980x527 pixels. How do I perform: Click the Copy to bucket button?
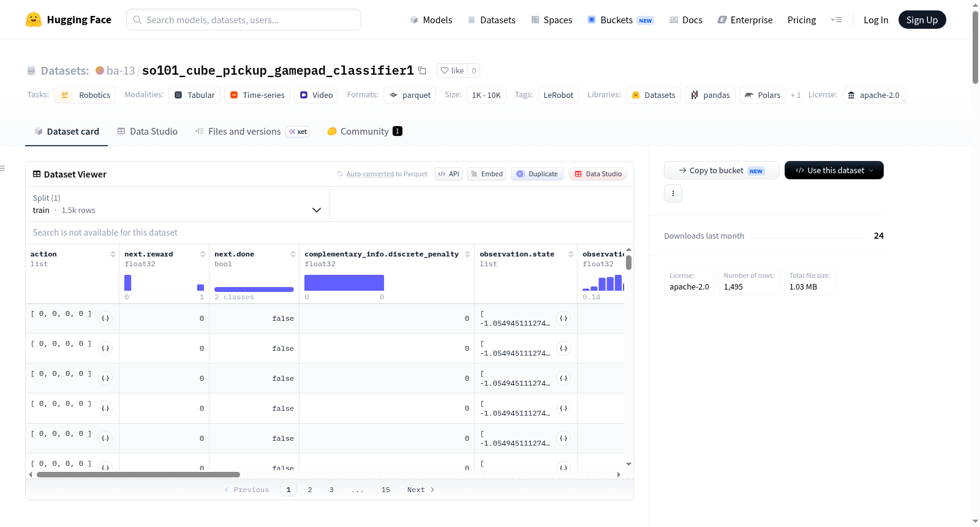coord(722,170)
